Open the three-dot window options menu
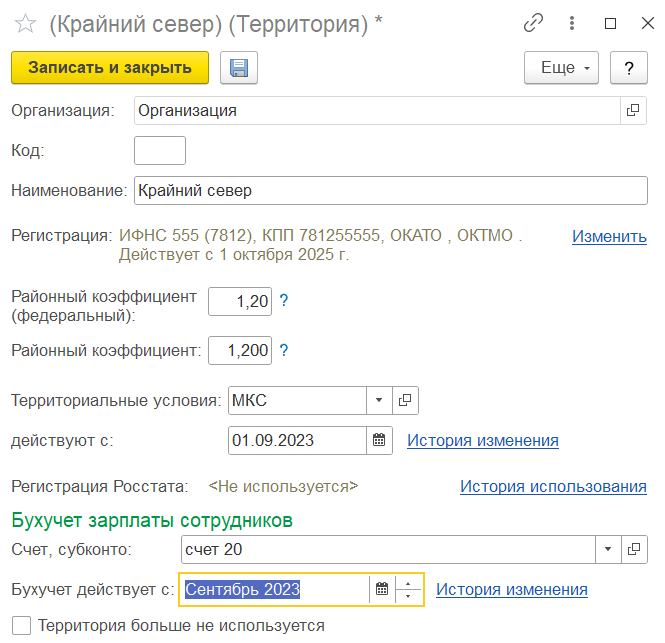 click(572, 23)
